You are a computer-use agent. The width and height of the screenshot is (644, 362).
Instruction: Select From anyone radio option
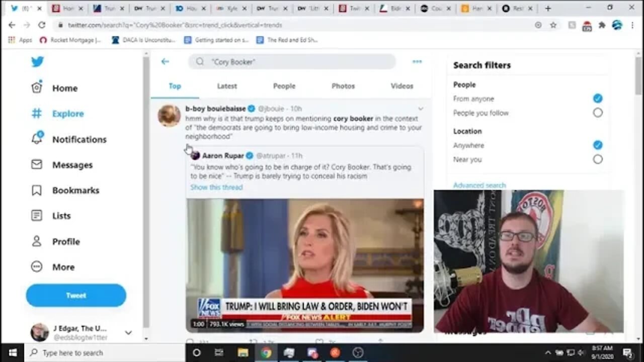pyautogui.click(x=597, y=99)
